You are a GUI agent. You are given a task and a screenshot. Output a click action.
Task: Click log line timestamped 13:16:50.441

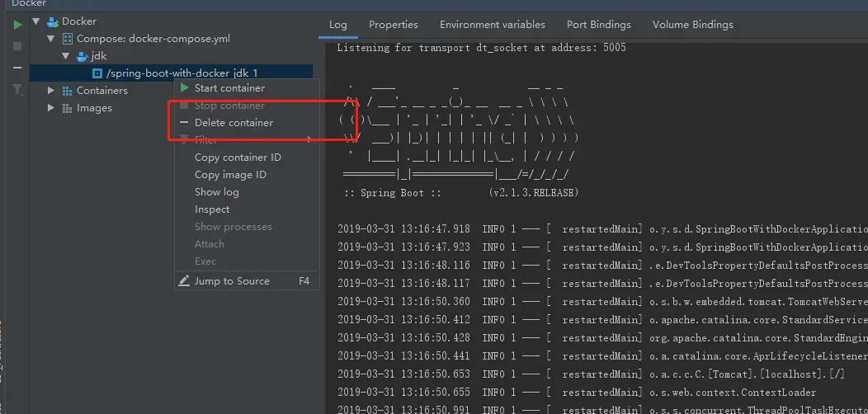click(602, 356)
